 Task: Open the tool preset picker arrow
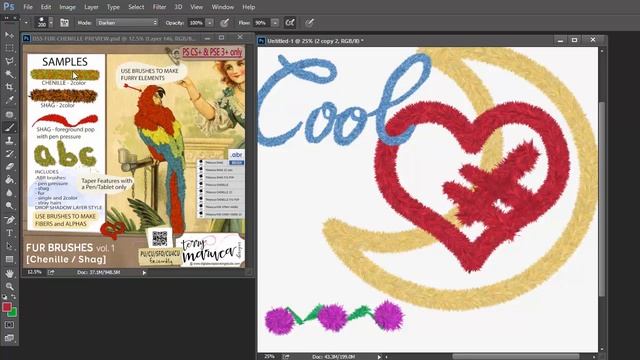click(x=26, y=23)
